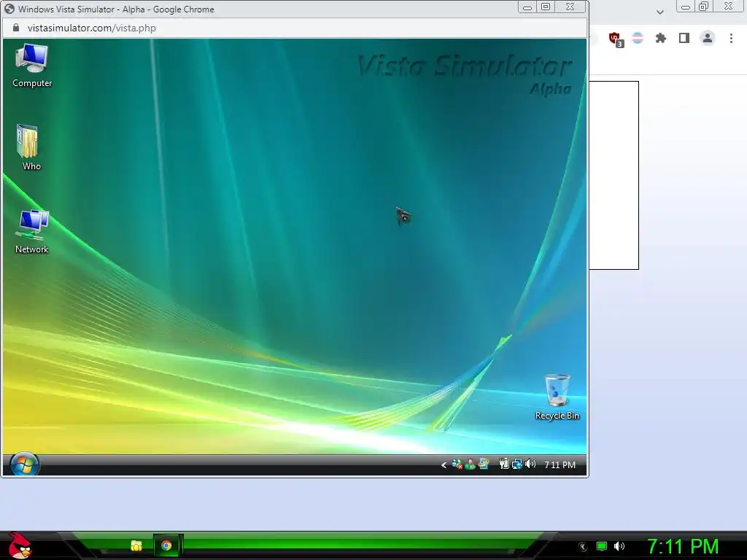The height and width of the screenshot is (560, 747).
Task: Click the Vista tray volume speaker icon
Action: pos(530,464)
